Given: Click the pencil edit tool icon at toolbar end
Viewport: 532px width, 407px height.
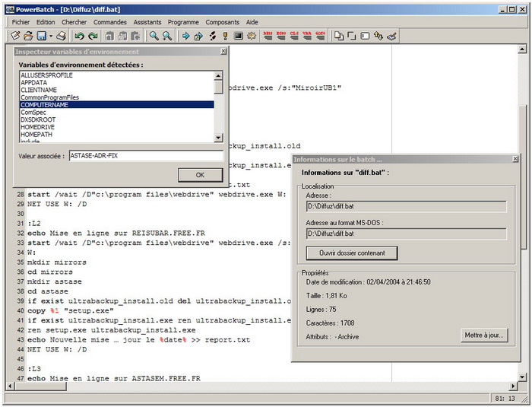Looking at the screenshot, I should tap(391, 36).
